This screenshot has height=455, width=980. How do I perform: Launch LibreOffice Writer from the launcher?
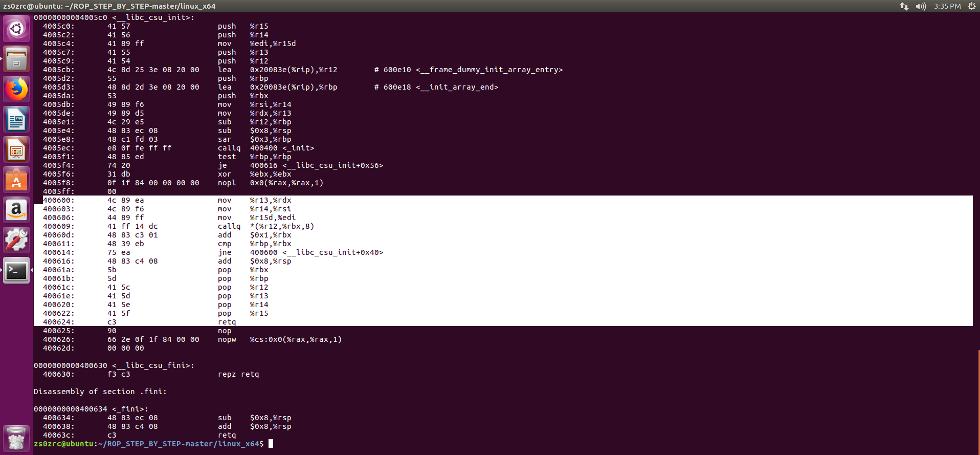pyautogui.click(x=16, y=119)
